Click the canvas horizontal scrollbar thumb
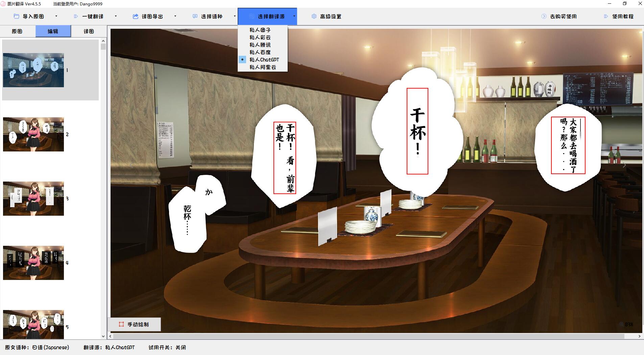The image size is (644, 355). (368, 336)
